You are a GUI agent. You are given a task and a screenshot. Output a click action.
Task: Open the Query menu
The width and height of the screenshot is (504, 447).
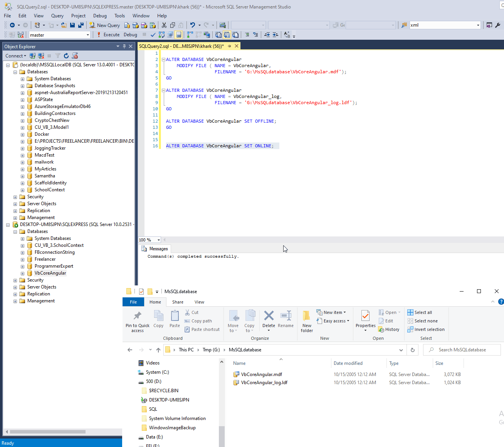(x=57, y=16)
